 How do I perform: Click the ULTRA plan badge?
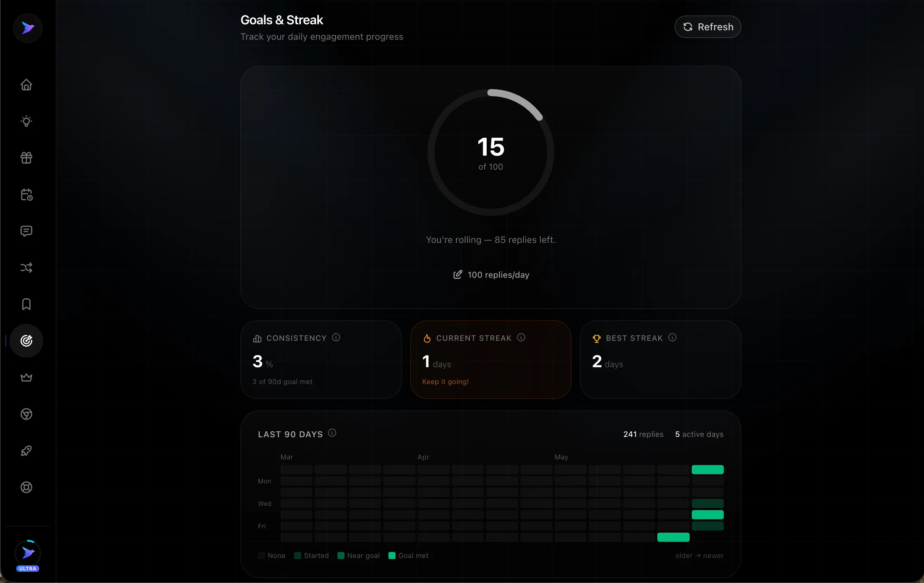[28, 569]
